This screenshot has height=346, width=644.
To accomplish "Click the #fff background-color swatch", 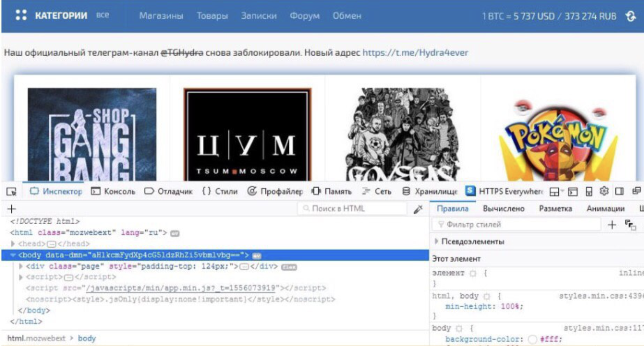I will click(x=533, y=339).
